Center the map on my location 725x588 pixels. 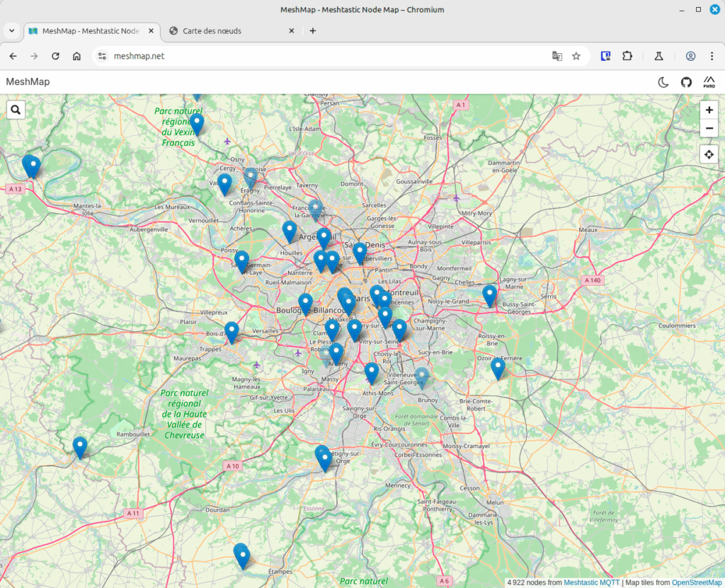709,154
